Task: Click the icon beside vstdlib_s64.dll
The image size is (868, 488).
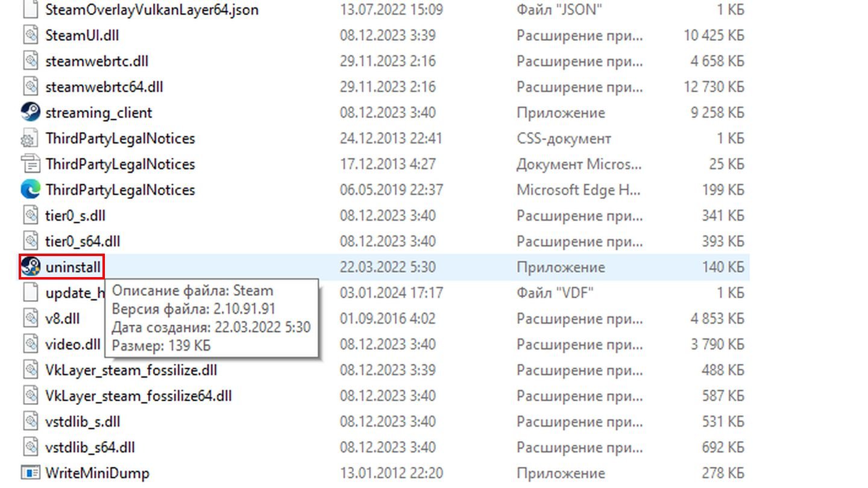Action: click(x=30, y=447)
